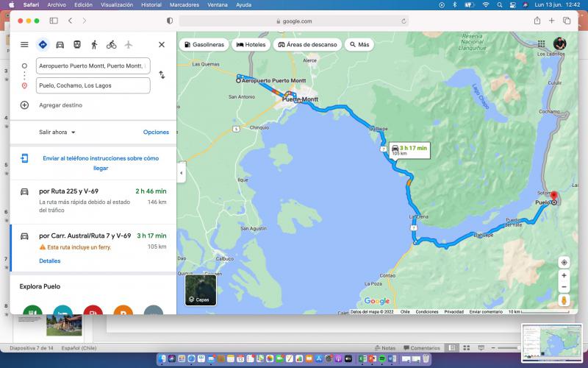Choose the public transit mode icon
The image size is (588, 368).
tap(76, 45)
